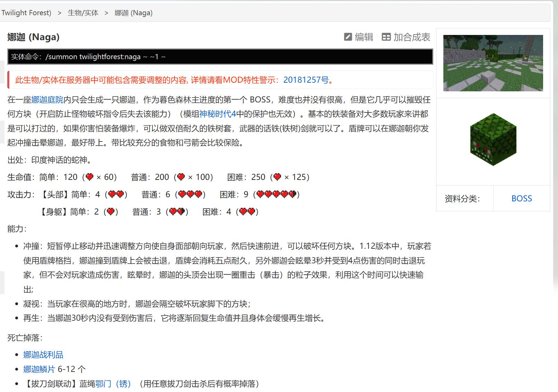Open the 娜迦鳞片 item page

(39, 369)
